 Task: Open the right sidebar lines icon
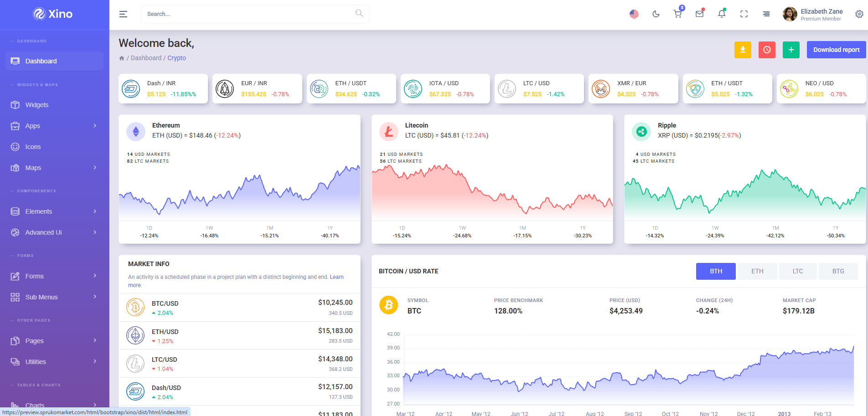coord(766,14)
